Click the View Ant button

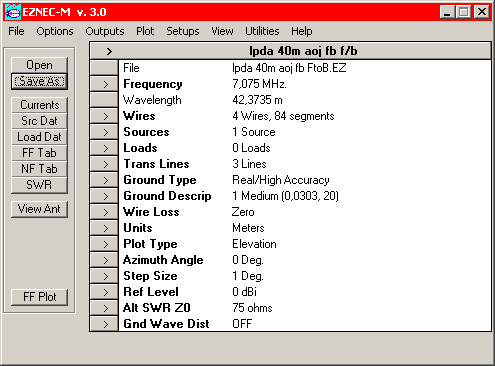click(x=39, y=209)
